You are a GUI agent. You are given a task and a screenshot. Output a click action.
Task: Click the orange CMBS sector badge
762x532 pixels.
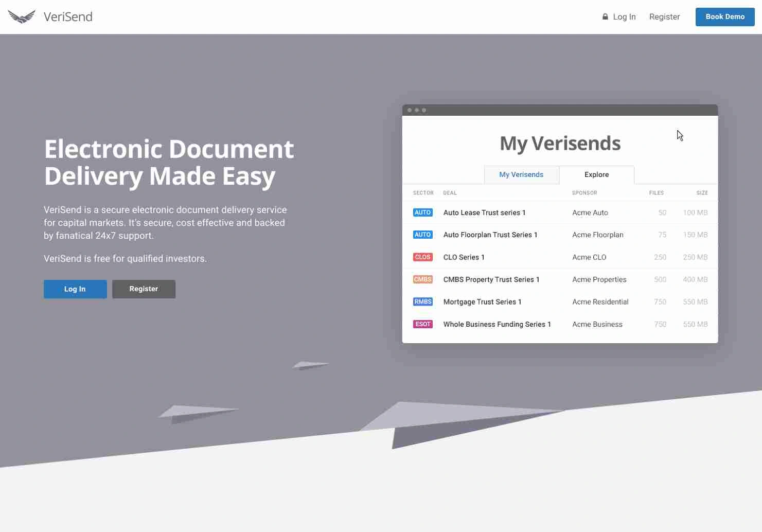pos(422,279)
